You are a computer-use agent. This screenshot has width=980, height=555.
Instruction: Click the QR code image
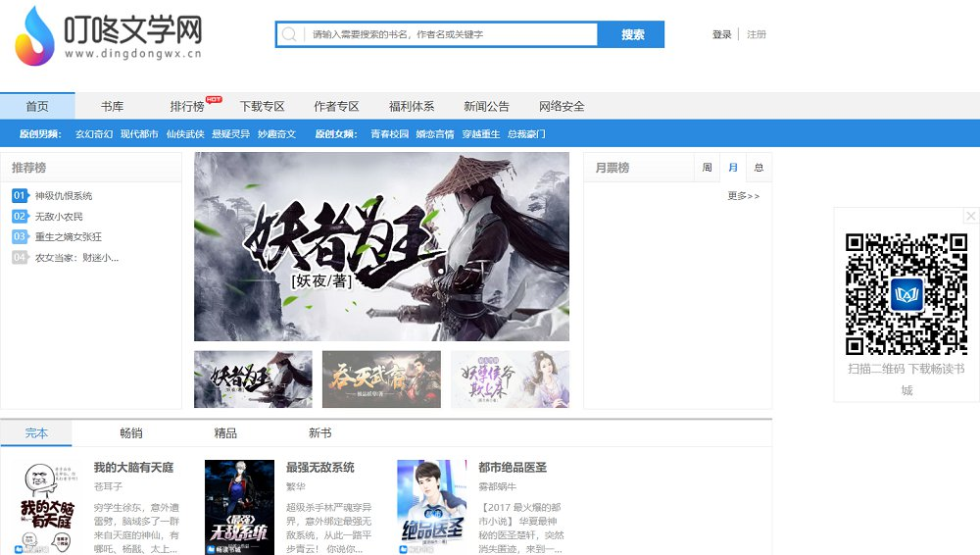click(906, 293)
